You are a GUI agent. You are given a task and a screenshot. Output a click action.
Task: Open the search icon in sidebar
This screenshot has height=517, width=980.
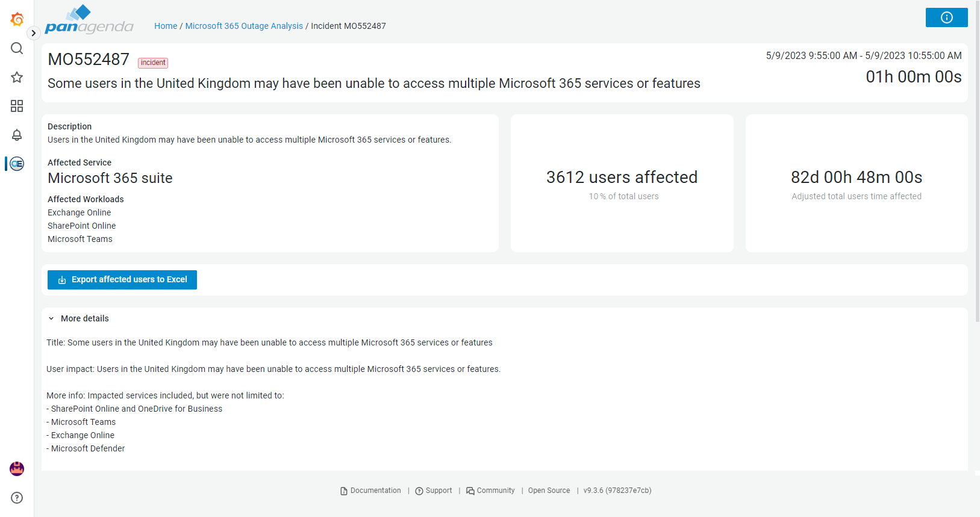click(17, 48)
